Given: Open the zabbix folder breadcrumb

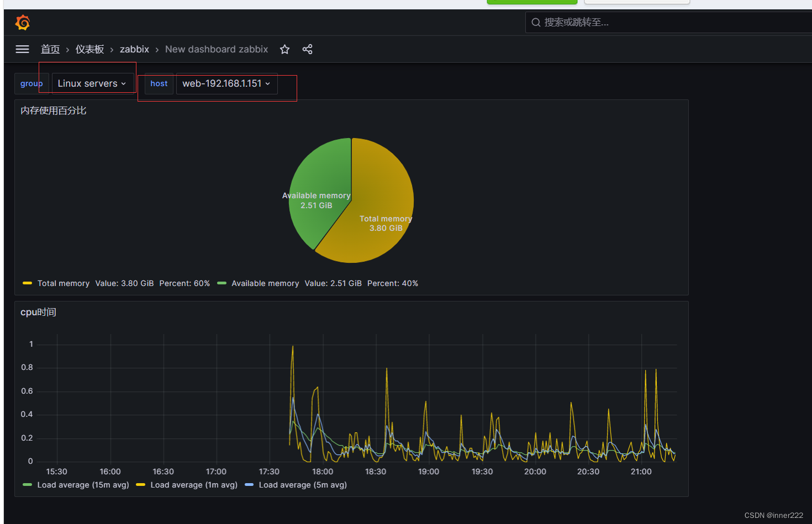Looking at the screenshot, I should (x=134, y=49).
